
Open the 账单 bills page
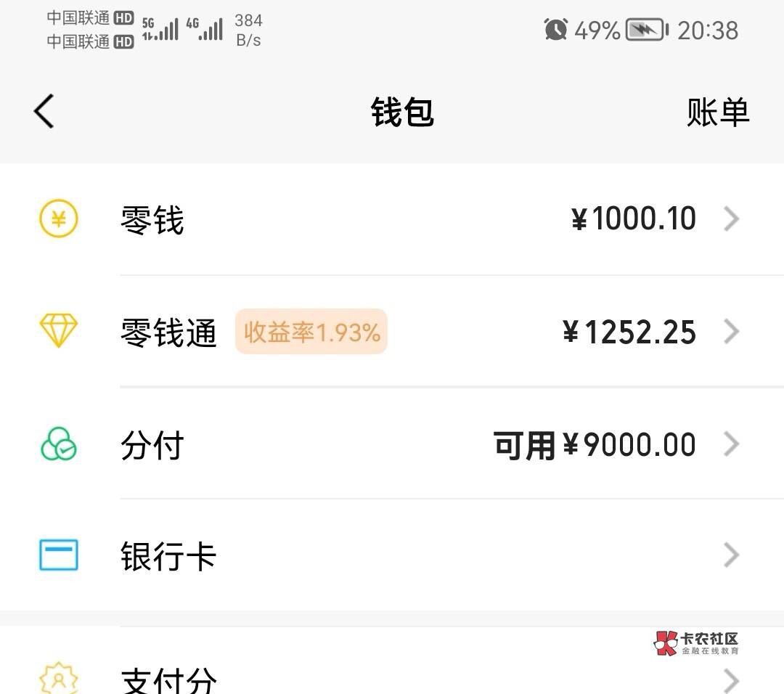coord(717,112)
